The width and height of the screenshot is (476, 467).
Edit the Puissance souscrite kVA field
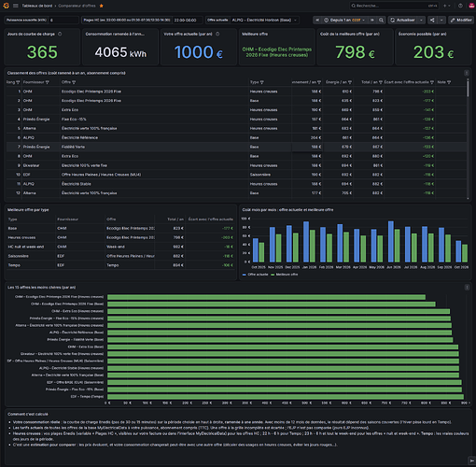click(63, 20)
